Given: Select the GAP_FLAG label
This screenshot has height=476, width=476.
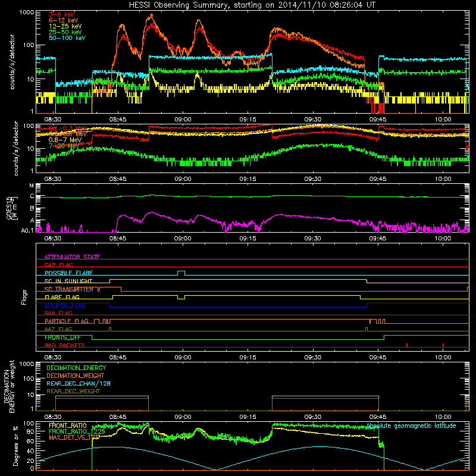Looking at the screenshot, I should [58, 265].
